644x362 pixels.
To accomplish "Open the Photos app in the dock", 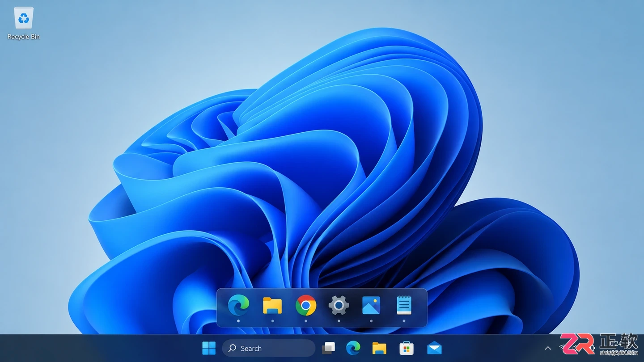I will pos(371,306).
